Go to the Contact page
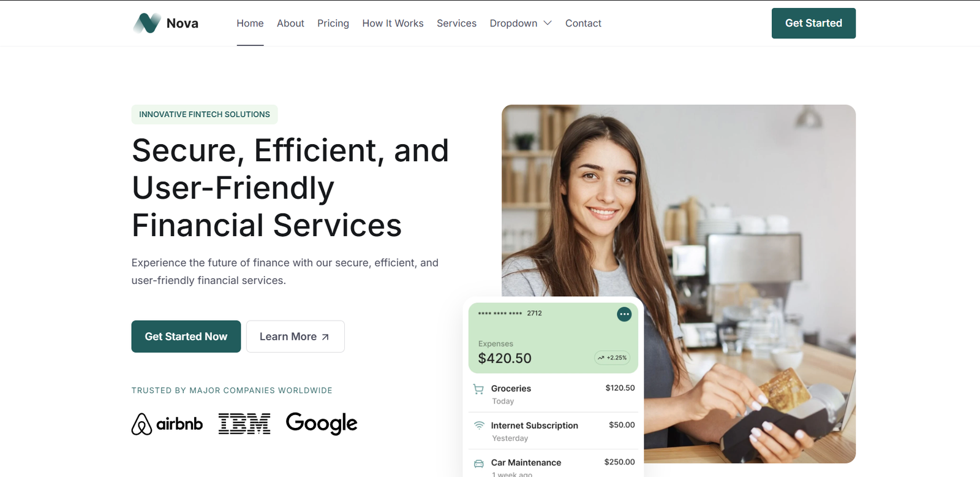This screenshot has width=980, height=477. tap(583, 23)
